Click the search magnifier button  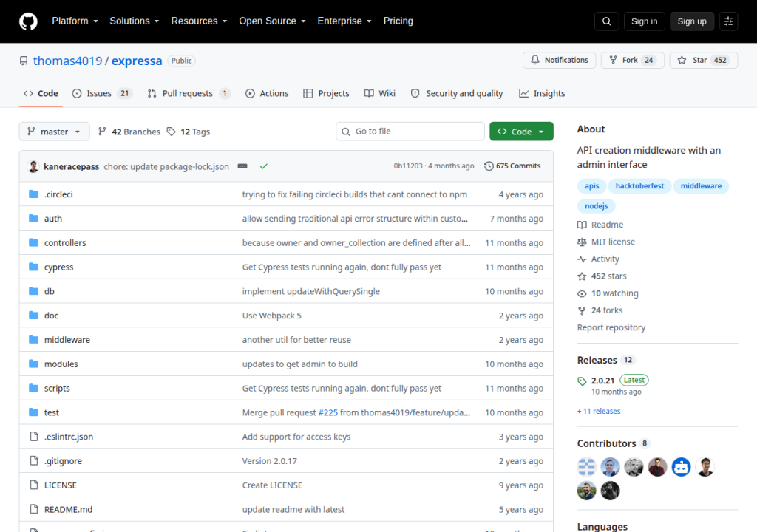click(x=606, y=21)
